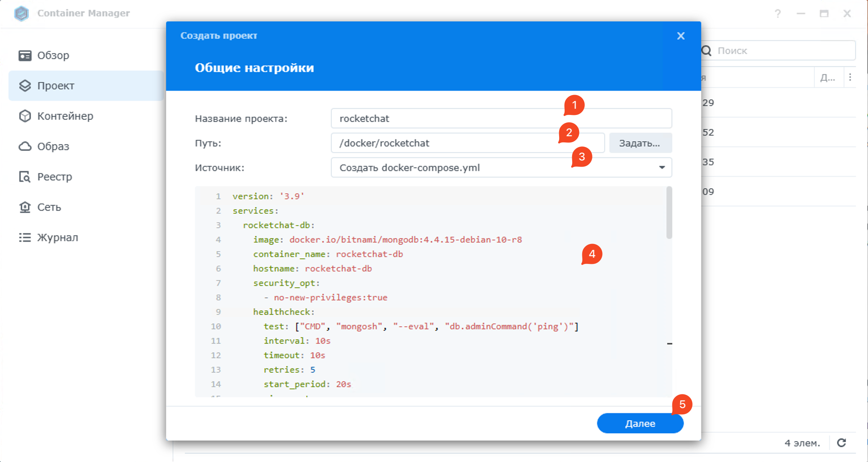
Task: Click the retries: 5 line
Action: pos(289,370)
